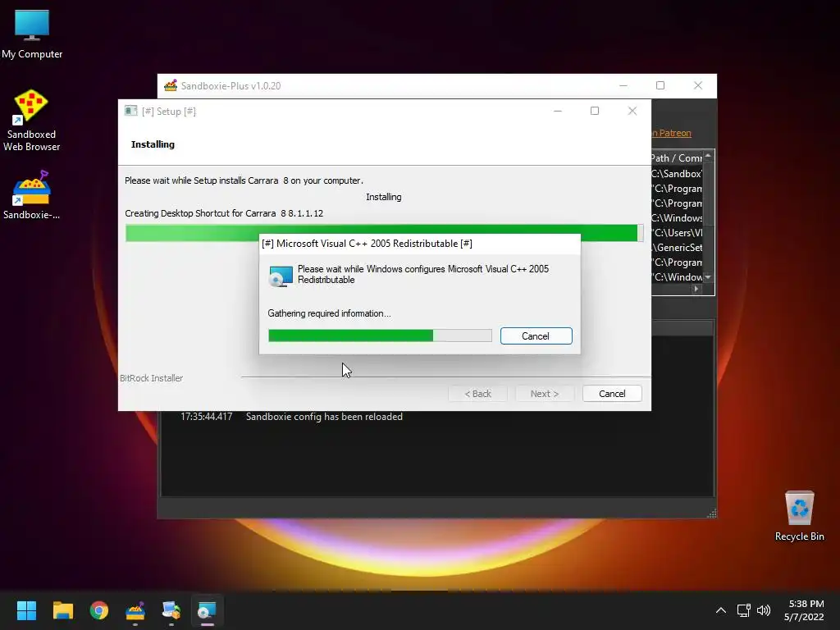Open the Recycle Bin on the desktop
Image resolution: width=840 pixels, height=630 pixels.
coord(799,516)
